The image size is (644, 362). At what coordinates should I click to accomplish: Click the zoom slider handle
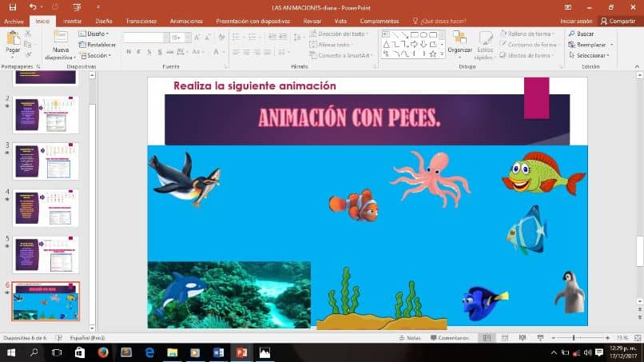[x=574, y=337]
